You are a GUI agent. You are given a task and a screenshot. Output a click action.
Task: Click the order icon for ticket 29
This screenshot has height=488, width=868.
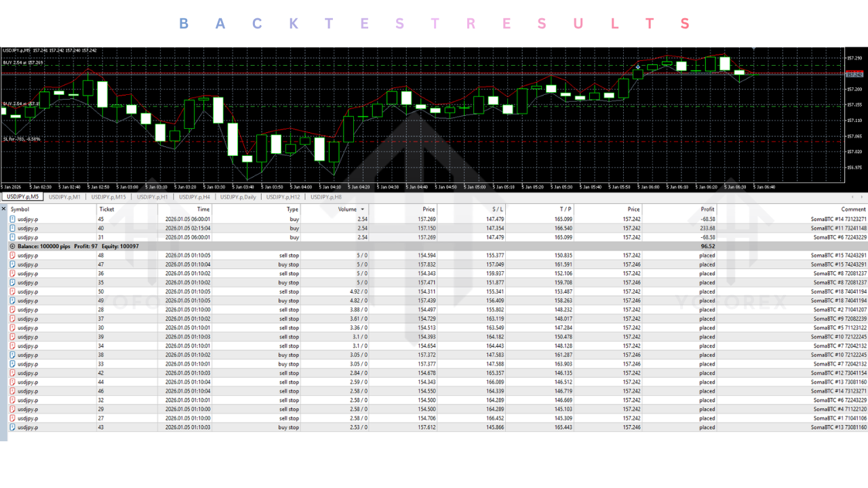pos(13,409)
